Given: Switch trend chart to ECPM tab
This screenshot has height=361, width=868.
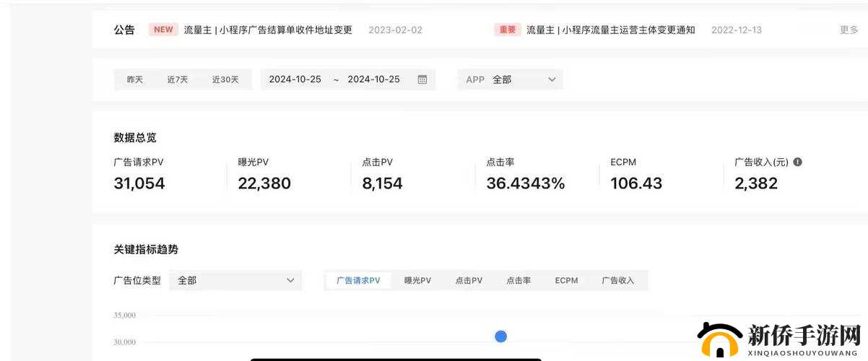Looking at the screenshot, I should (566, 280).
